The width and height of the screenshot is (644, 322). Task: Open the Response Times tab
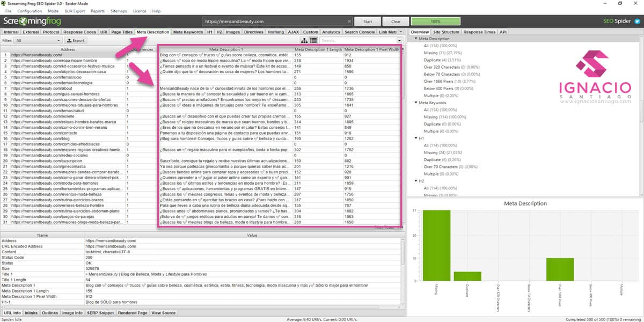click(480, 32)
